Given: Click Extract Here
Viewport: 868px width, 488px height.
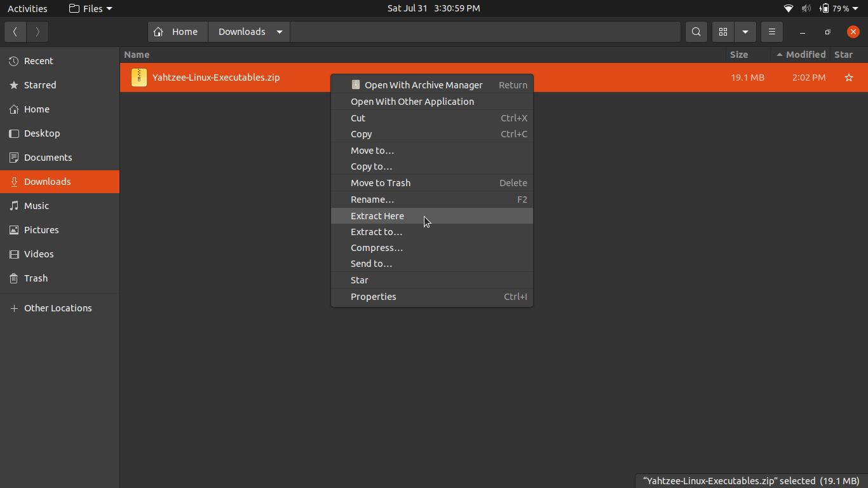Looking at the screenshot, I should coord(432,216).
